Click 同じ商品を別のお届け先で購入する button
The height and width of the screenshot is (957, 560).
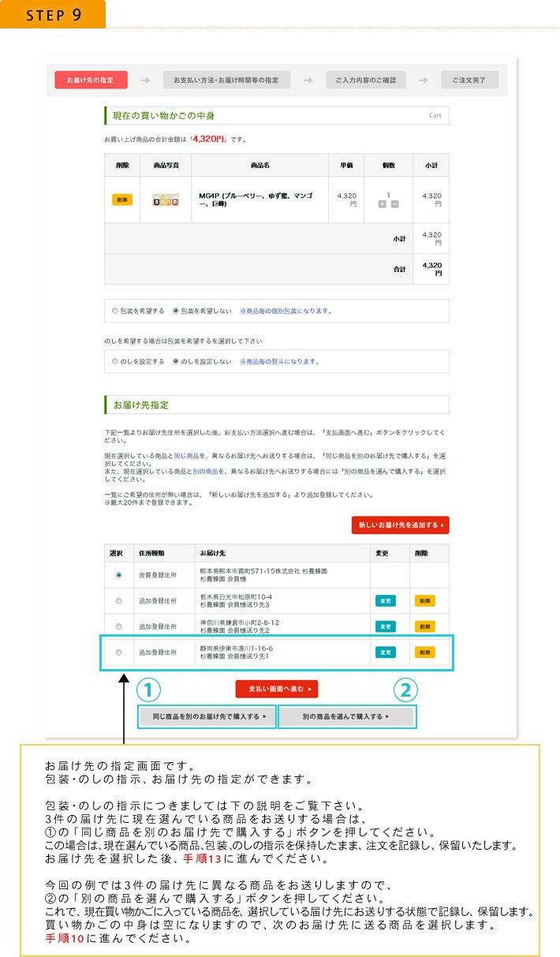pos(208,717)
